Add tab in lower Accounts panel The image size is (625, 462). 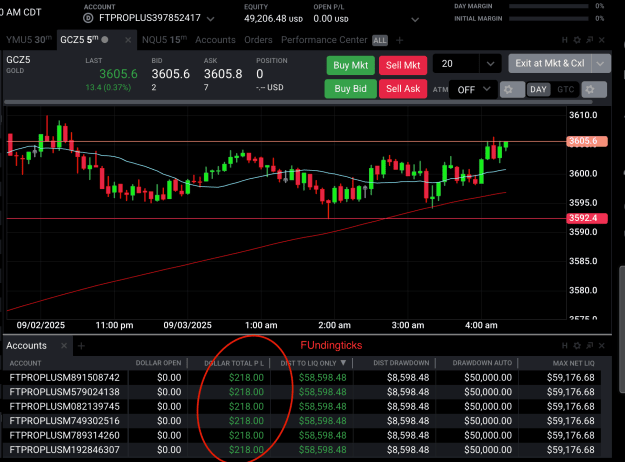point(81,346)
